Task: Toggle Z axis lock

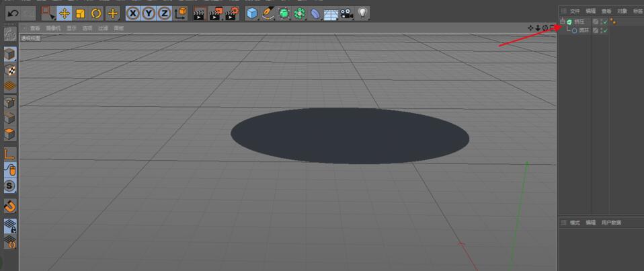Action: pos(164,13)
